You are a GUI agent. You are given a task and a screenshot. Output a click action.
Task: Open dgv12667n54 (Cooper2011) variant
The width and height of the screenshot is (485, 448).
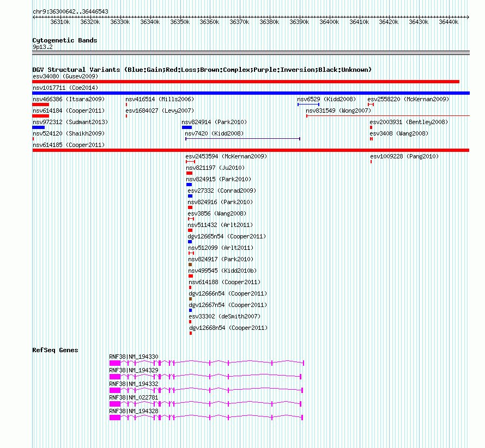(x=228, y=305)
